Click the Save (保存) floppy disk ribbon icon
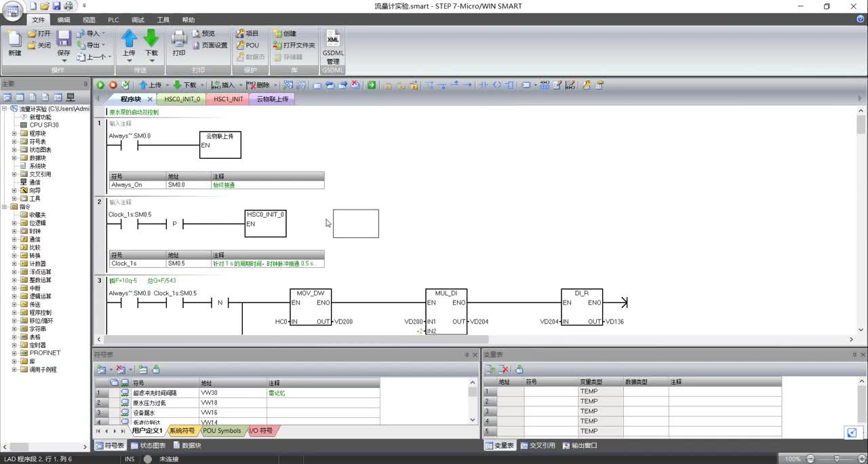Image resolution: width=868 pixels, height=464 pixels. pyautogui.click(x=64, y=39)
